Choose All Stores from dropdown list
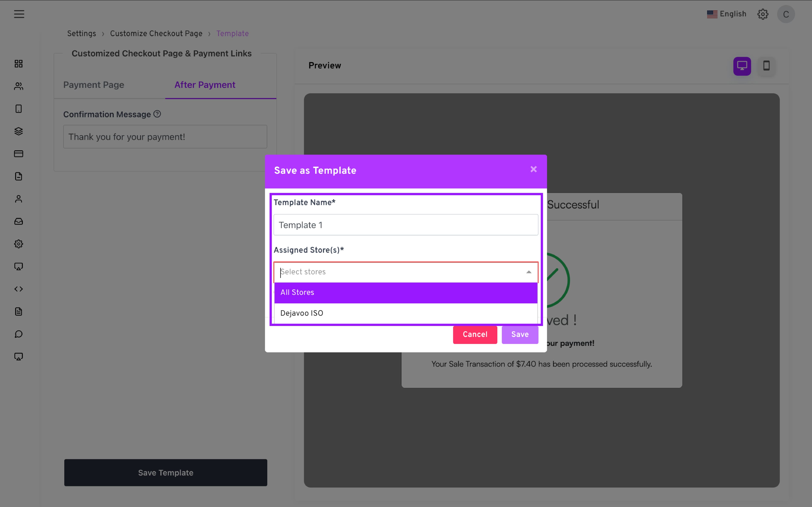The height and width of the screenshot is (507, 812). (x=405, y=292)
